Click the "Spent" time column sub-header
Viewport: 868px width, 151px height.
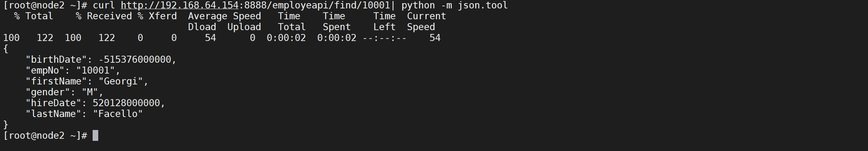click(337, 27)
